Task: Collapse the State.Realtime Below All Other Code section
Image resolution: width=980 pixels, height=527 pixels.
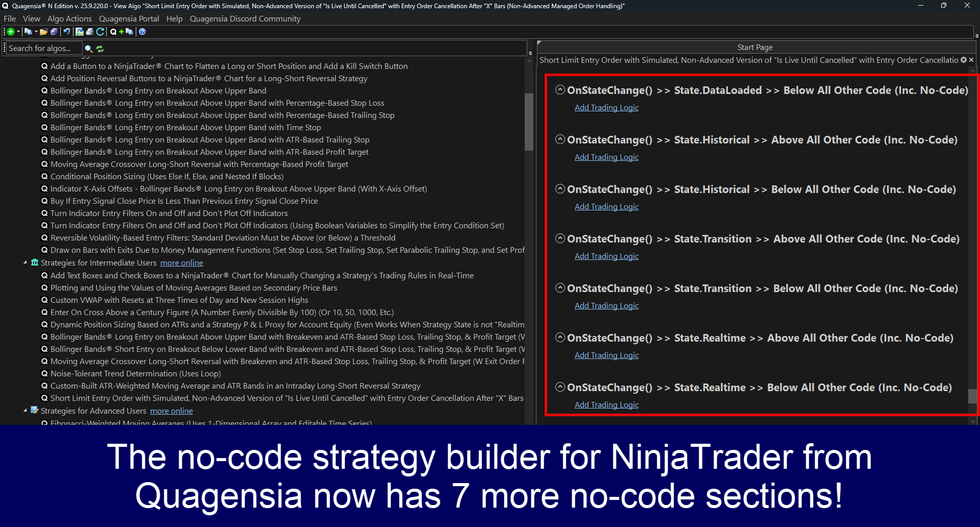Action: (560, 387)
